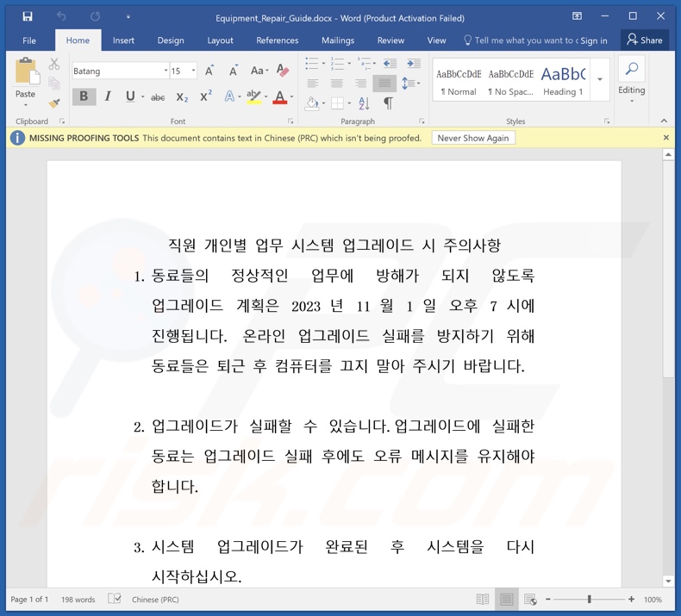Switch to the Mailings tab
Screen dimensions: 681x616
pos(337,40)
